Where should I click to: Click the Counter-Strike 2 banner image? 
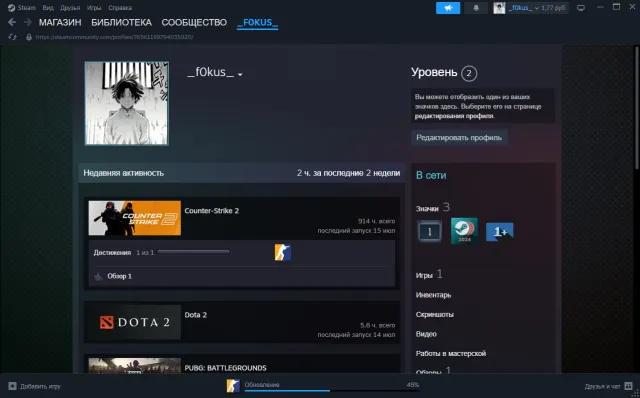pyautogui.click(x=135, y=218)
